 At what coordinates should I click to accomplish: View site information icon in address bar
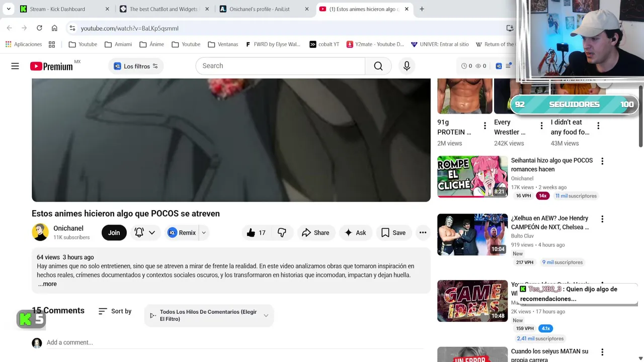pyautogui.click(x=72, y=28)
